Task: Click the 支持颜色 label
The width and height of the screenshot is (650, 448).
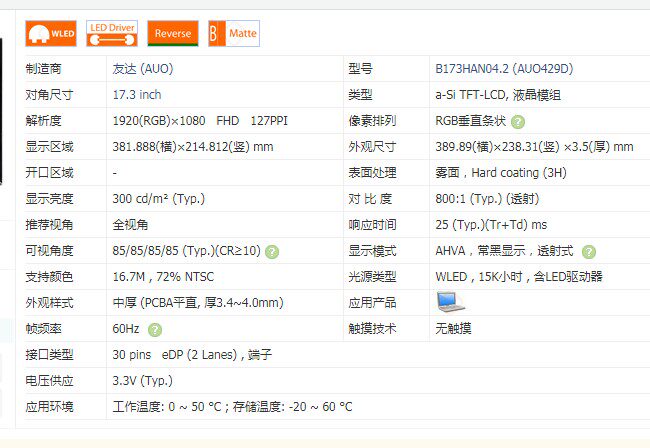Action: [49, 277]
